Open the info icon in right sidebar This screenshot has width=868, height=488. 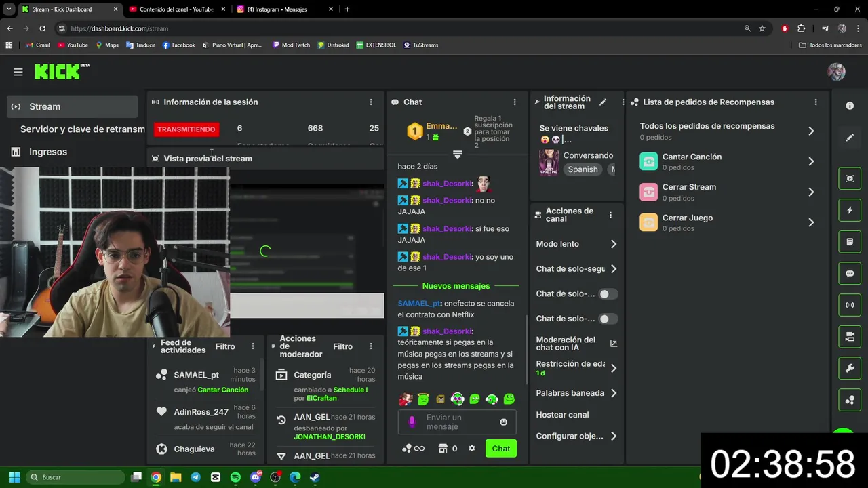pos(850,106)
